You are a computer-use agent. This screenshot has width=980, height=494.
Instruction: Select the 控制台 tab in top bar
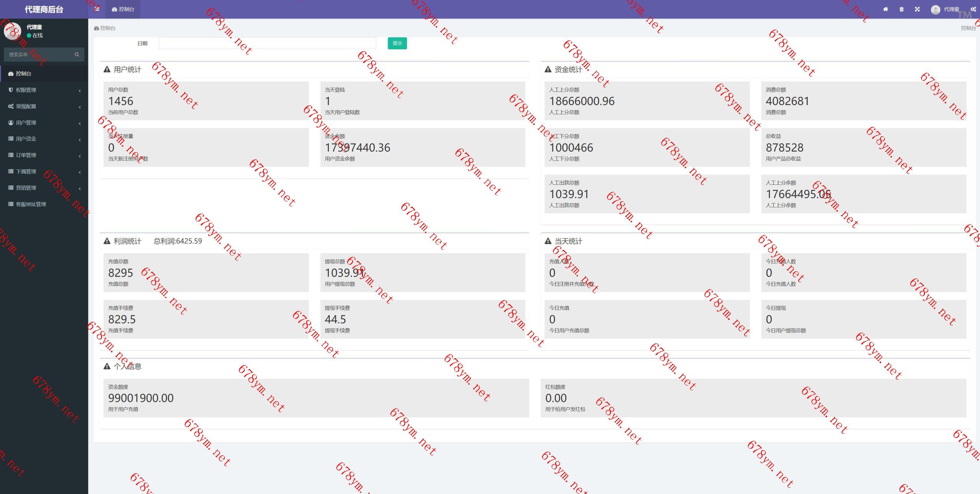(x=123, y=9)
